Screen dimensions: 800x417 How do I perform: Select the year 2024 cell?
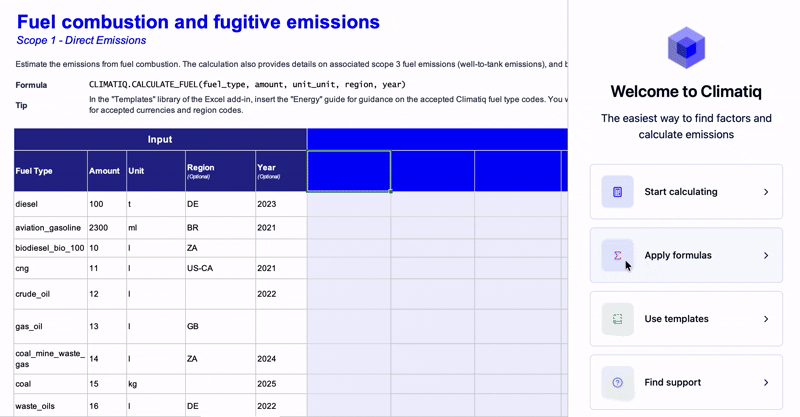[x=281, y=359]
